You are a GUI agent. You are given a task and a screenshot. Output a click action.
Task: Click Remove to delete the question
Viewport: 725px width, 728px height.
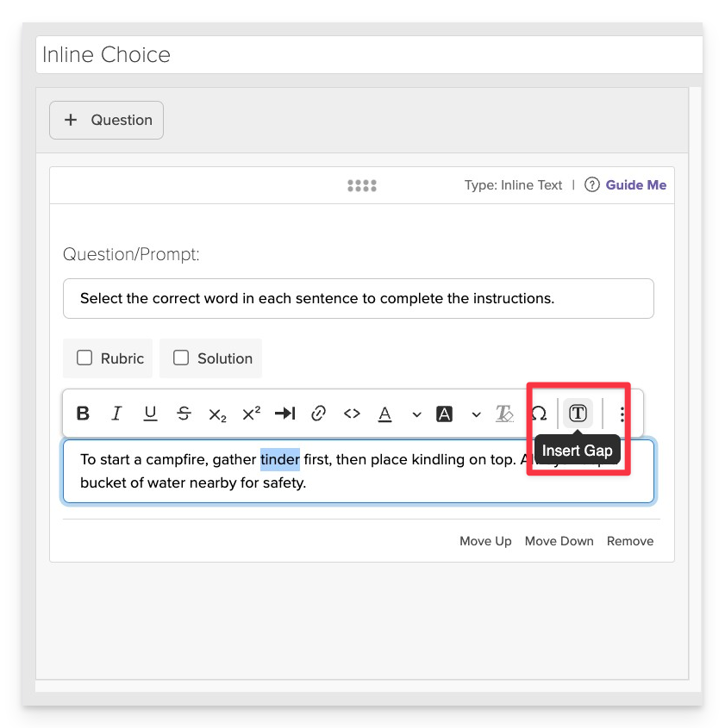[x=630, y=541]
